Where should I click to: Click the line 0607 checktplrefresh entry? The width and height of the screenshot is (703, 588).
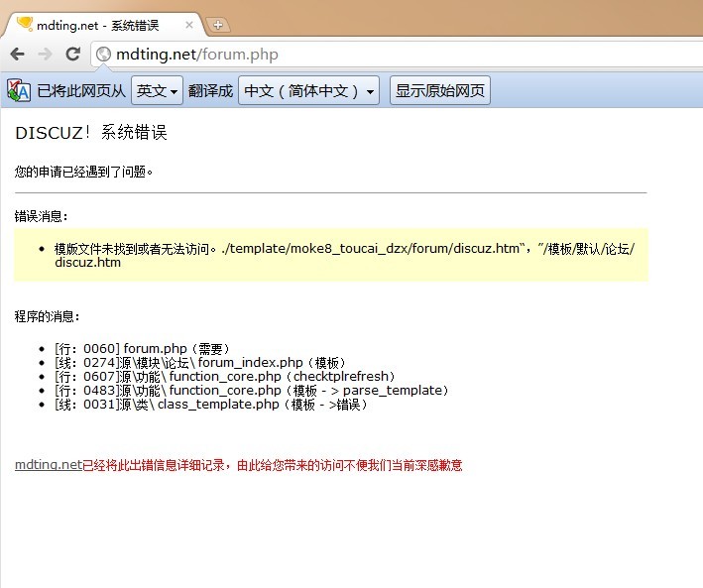225,377
